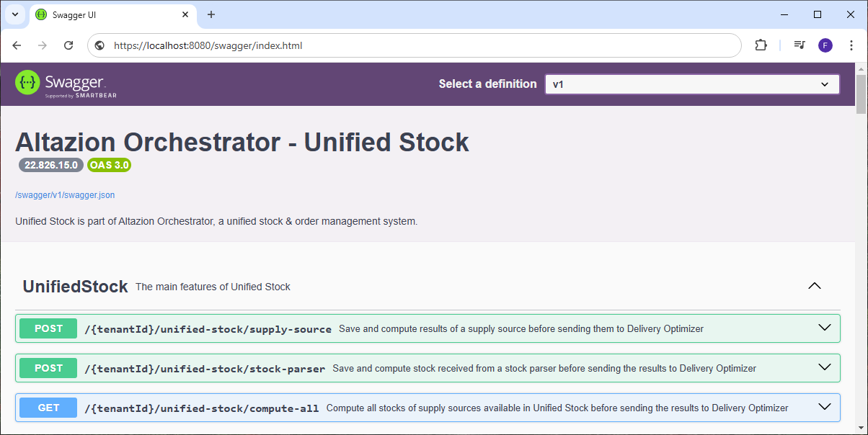Reload the page with the refresh icon

(x=68, y=45)
